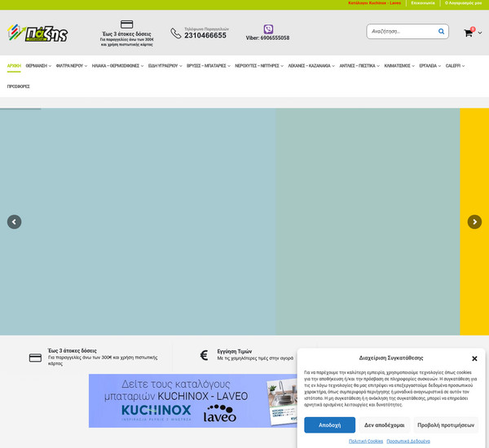
Task: Open the Επικοινωνία contact link
Action: click(422, 2)
